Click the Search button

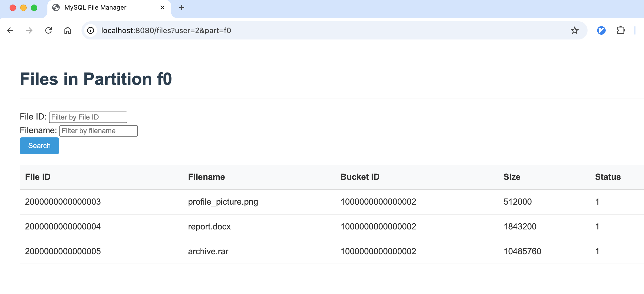click(x=39, y=146)
